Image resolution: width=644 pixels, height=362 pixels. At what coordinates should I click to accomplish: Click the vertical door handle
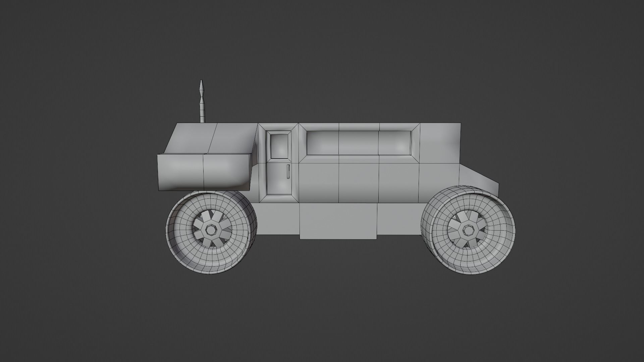tap(288, 172)
